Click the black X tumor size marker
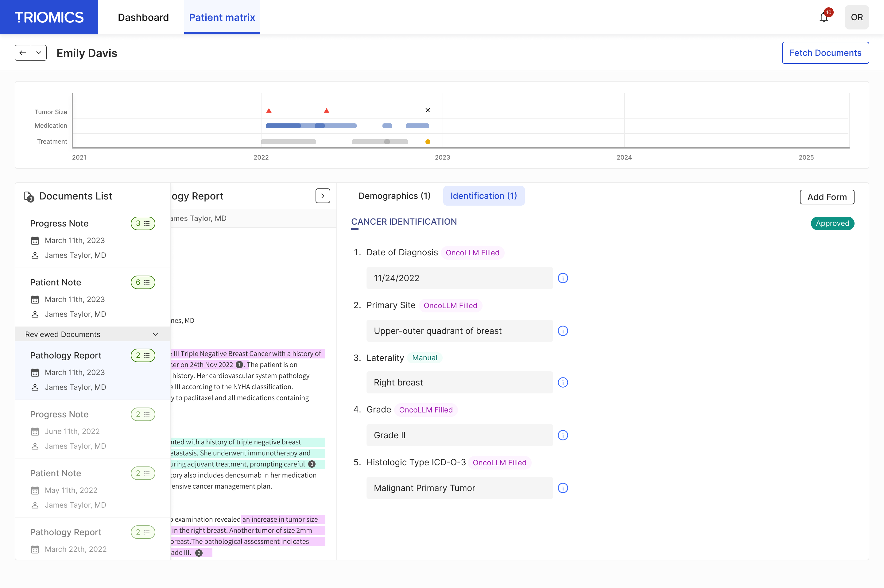This screenshot has width=884, height=588. coord(428,110)
